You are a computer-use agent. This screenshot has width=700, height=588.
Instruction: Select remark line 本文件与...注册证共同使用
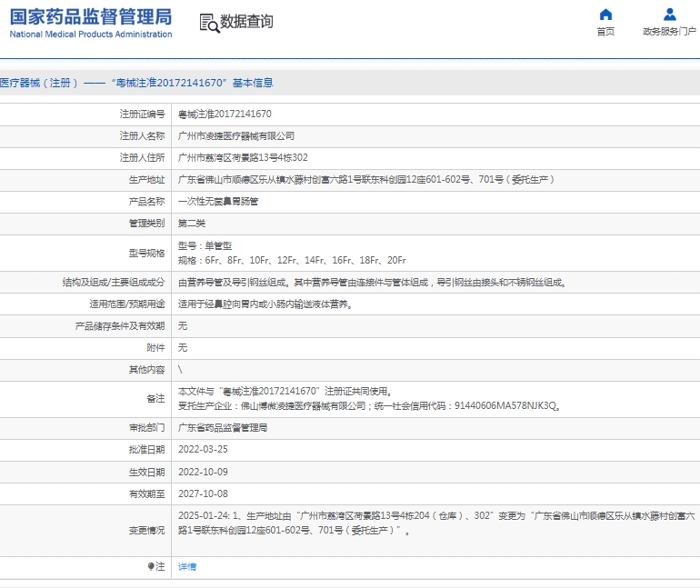tap(285, 392)
